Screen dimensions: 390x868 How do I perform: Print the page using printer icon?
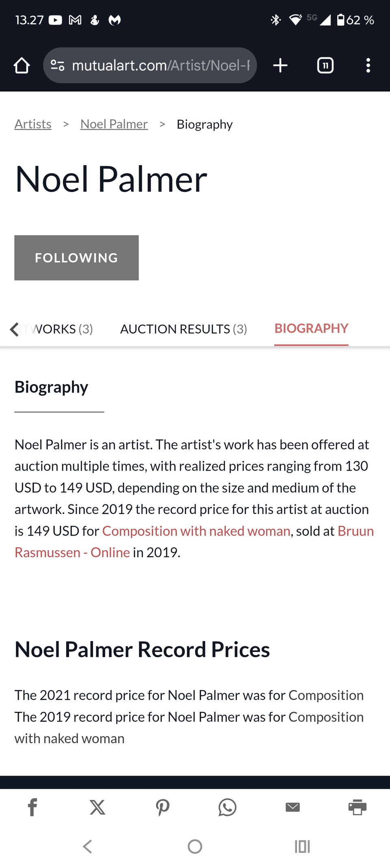(357, 807)
